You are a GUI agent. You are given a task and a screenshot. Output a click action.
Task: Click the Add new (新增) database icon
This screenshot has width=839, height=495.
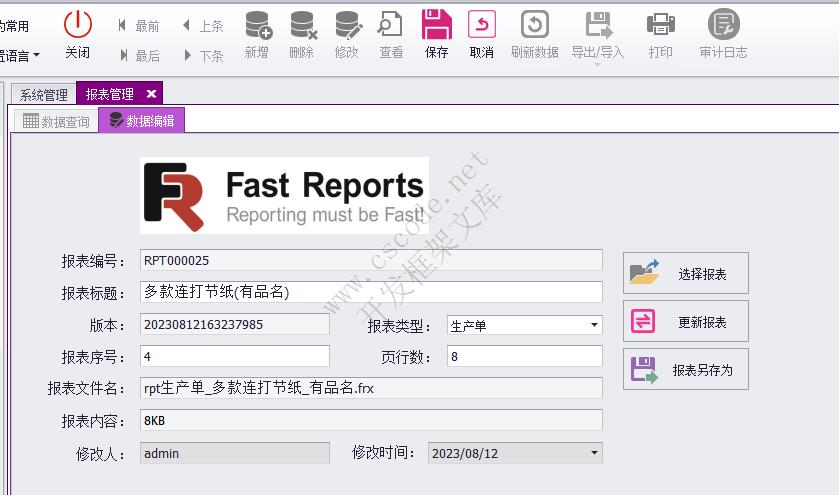coord(258,25)
